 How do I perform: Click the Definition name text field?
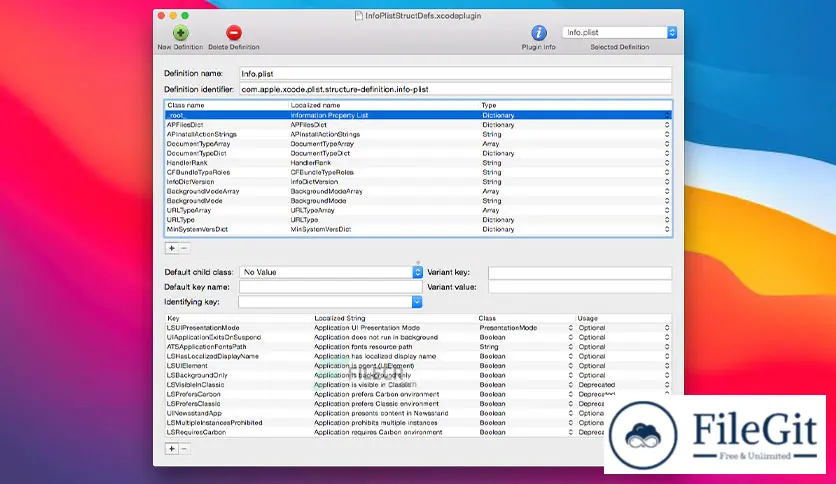coord(455,73)
